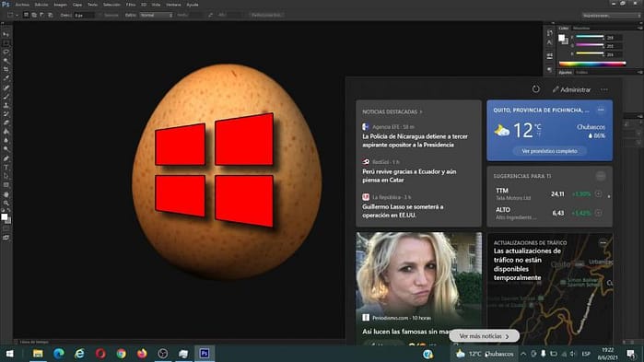Open the Estilo dropdown set to Normal
644x362 pixels.
pos(157,15)
